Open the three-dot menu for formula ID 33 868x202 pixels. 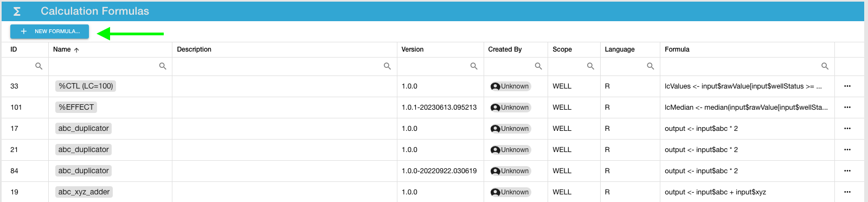[x=847, y=86]
